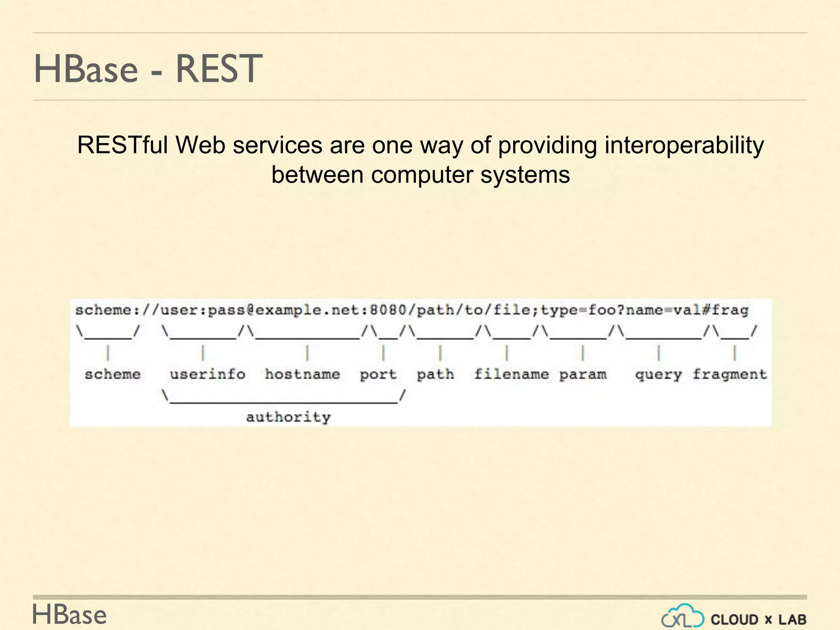Click the 'path' label in the diagram
The height and width of the screenshot is (630, 840).
(435, 374)
